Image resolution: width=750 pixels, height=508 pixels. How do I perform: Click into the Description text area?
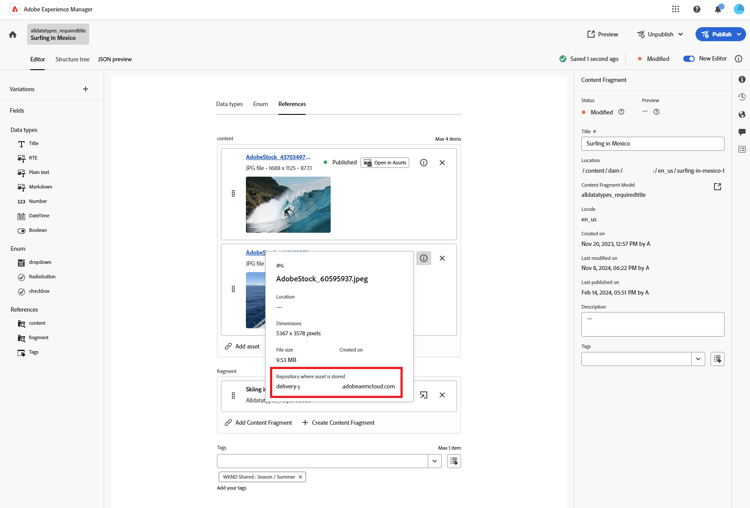(x=652, y=324)
